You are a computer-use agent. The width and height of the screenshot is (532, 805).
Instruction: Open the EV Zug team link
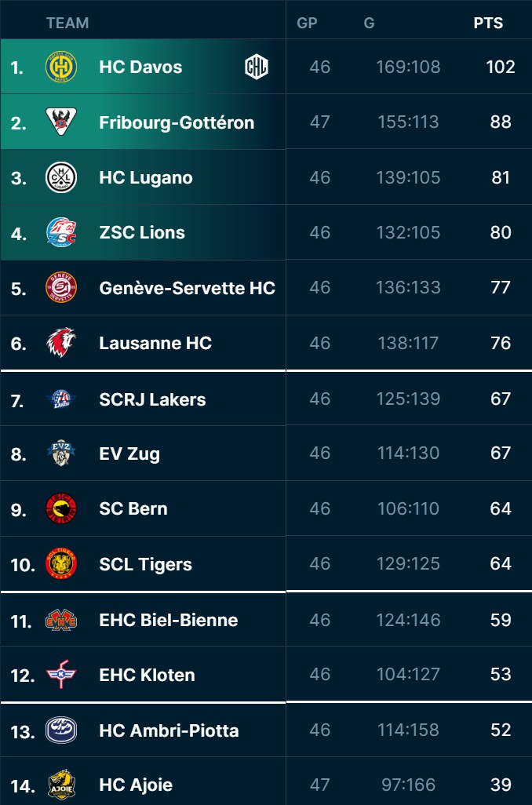point(129,453)
